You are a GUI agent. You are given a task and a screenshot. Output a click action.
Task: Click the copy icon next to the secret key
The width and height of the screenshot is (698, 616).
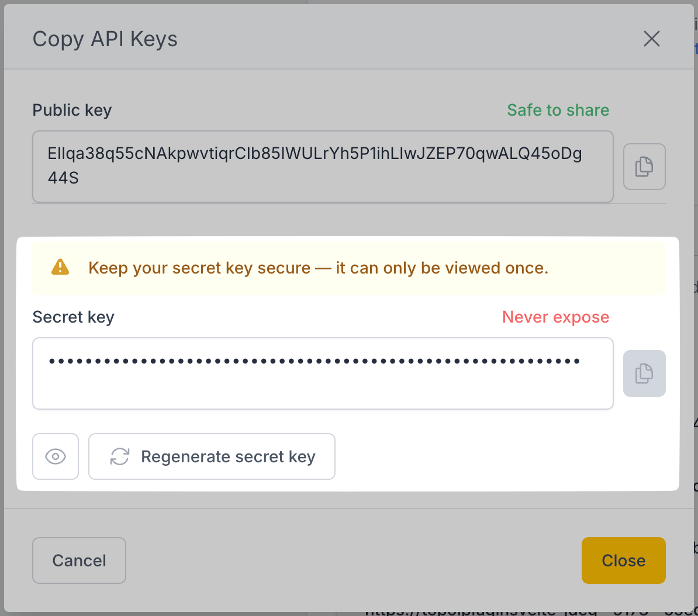click(x=644, y=373)
